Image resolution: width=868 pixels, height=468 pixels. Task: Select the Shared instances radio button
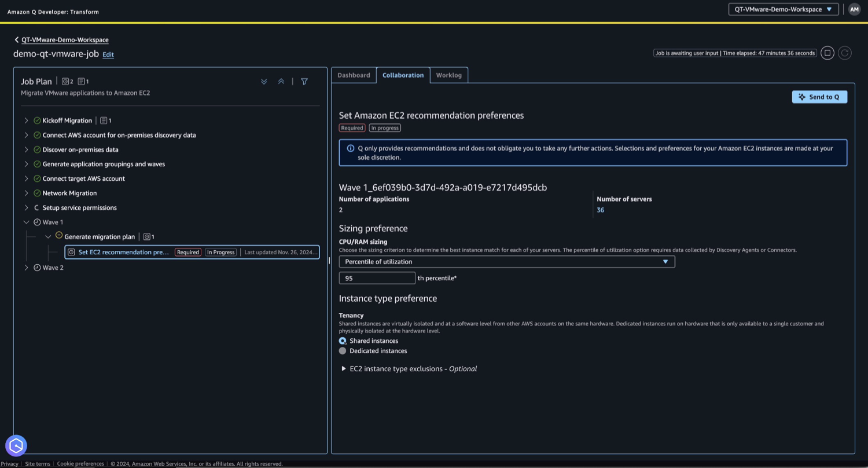(x=343, y=341)
